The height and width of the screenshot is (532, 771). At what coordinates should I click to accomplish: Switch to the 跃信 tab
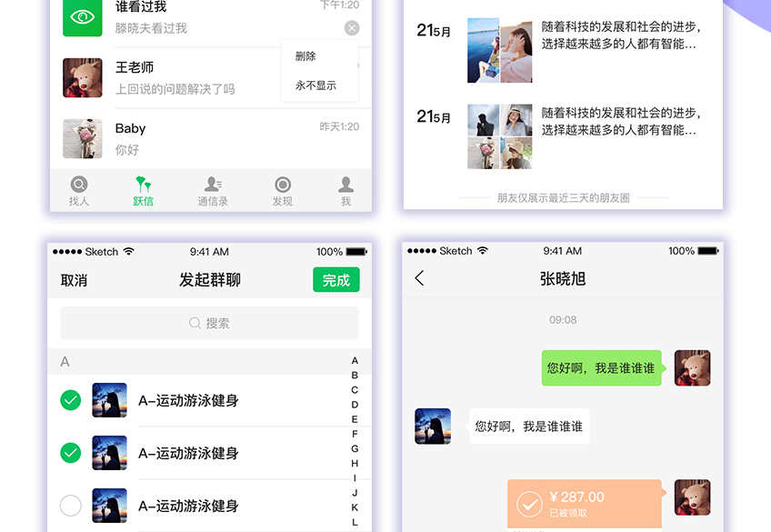143,191
